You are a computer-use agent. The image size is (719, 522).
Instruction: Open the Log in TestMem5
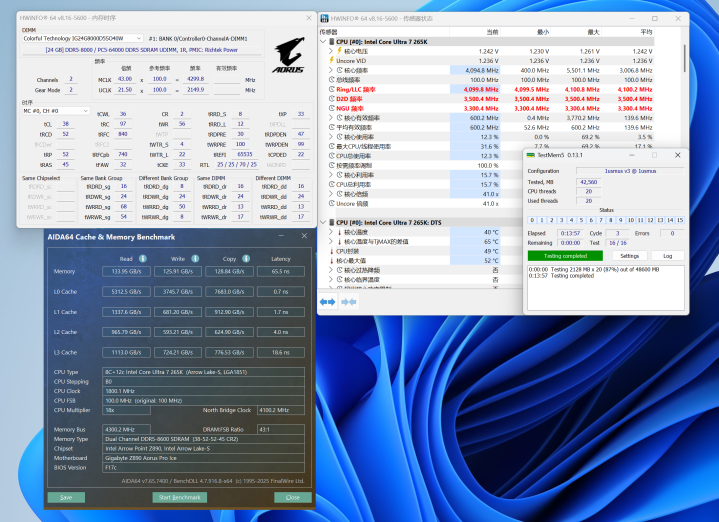[x=667, y=256]
